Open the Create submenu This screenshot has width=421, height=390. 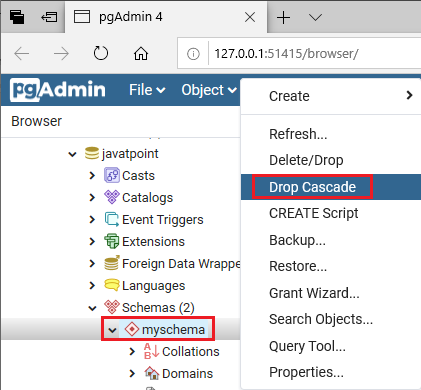point(331,96)
